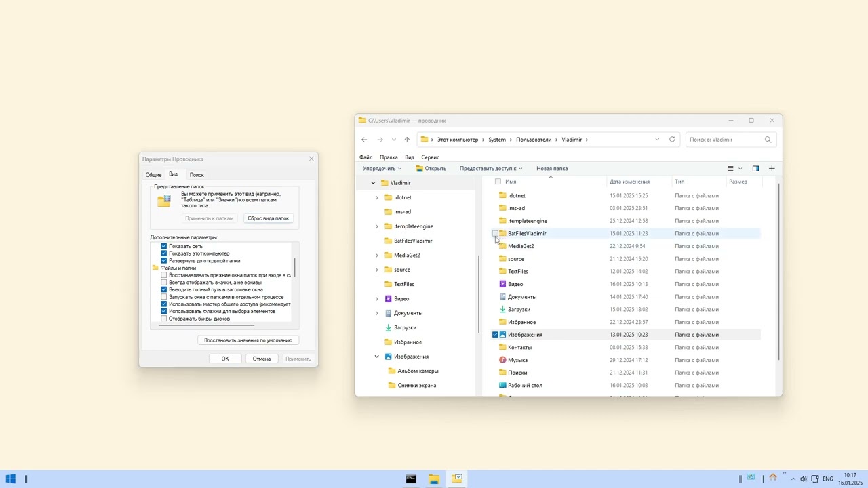This screenshot has width=868, height=488.
Task: Open the Предоставить доступ к dropdown
Action: 490,169
